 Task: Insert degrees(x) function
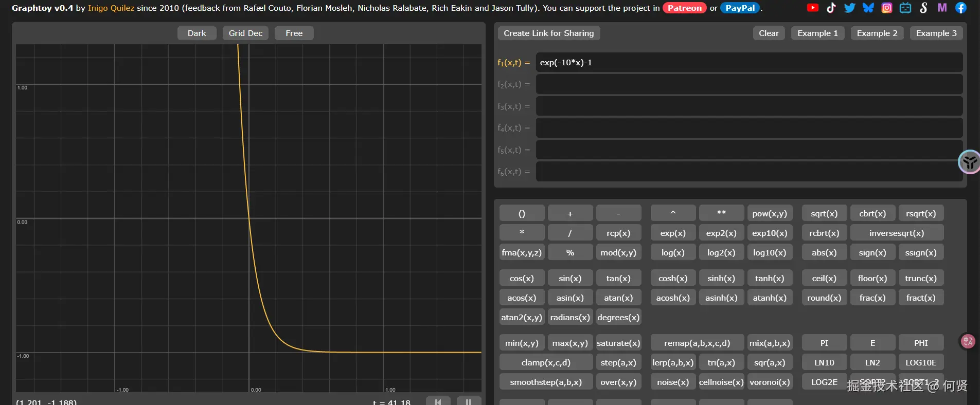click(618, 317)
